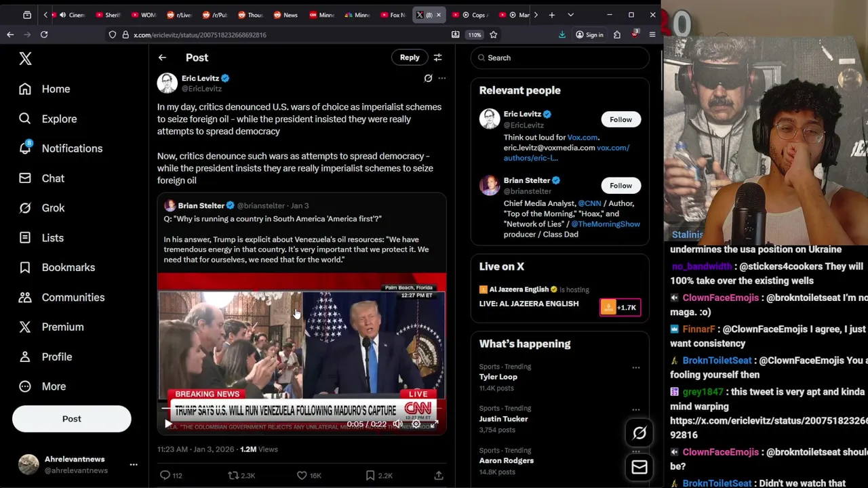
Task: Click the 110% zoom indicator
Action: point(475,35)
